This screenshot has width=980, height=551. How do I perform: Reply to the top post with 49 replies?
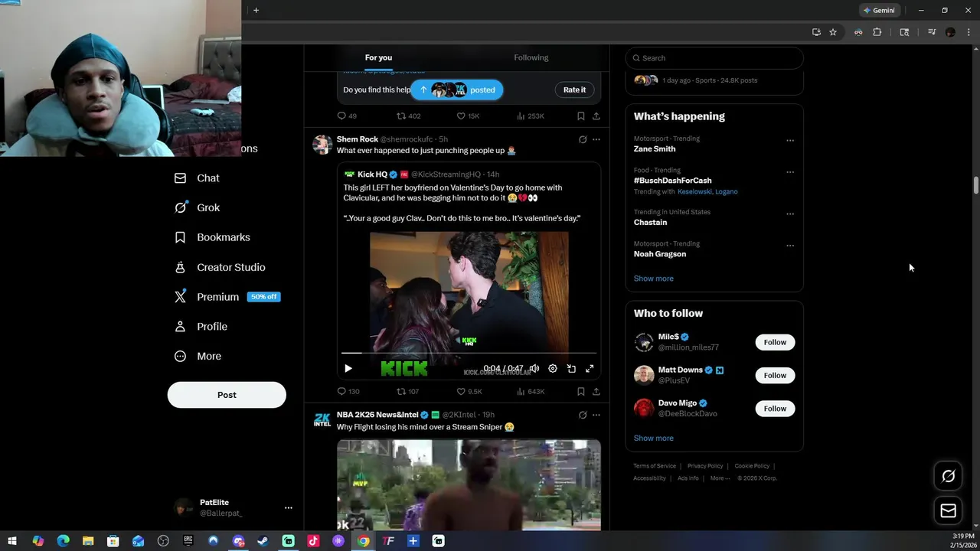(347, 116)
